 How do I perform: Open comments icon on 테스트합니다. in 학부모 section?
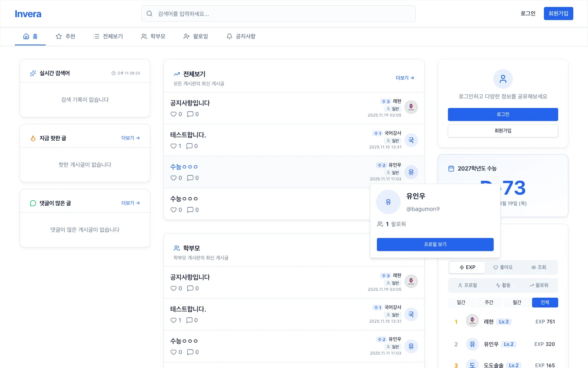189,321
